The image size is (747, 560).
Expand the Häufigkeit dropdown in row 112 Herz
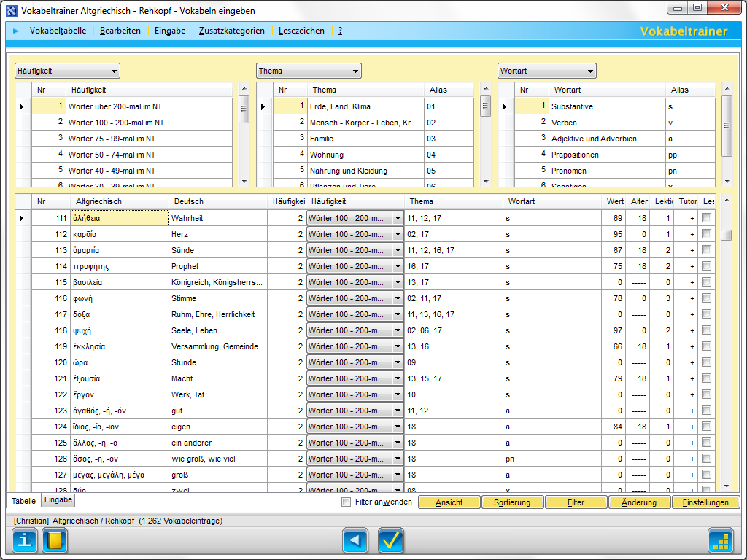[398, 234]
